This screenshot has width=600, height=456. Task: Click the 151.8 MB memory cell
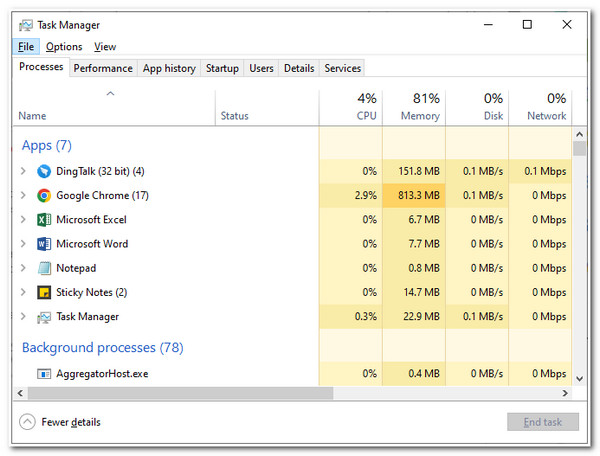(x=414, y=171)
